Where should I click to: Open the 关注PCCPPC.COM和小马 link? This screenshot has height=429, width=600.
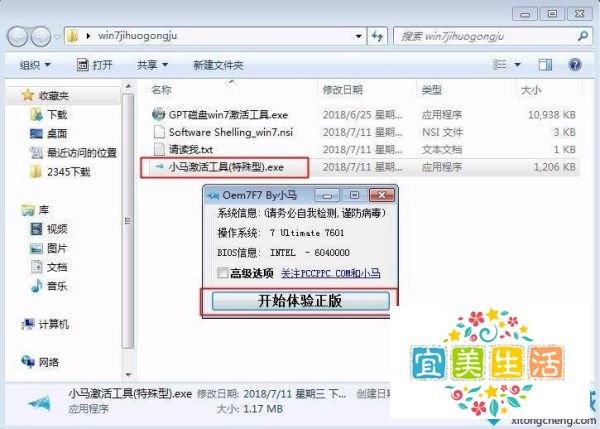(331, 273)
